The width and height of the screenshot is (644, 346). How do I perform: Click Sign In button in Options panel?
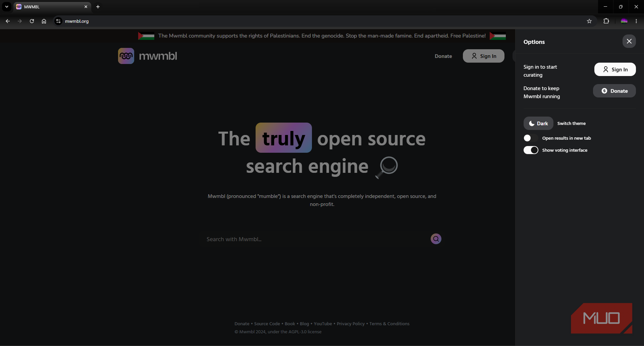[615, 69]
